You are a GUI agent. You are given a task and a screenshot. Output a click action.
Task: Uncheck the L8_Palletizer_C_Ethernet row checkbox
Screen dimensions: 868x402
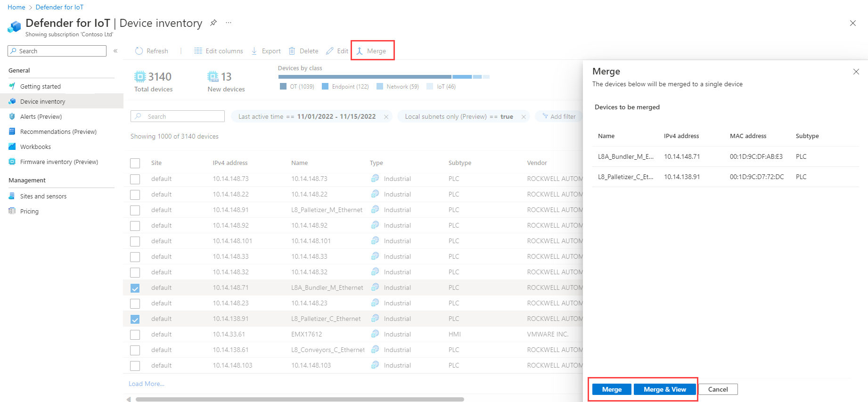(x=135, y=319)
